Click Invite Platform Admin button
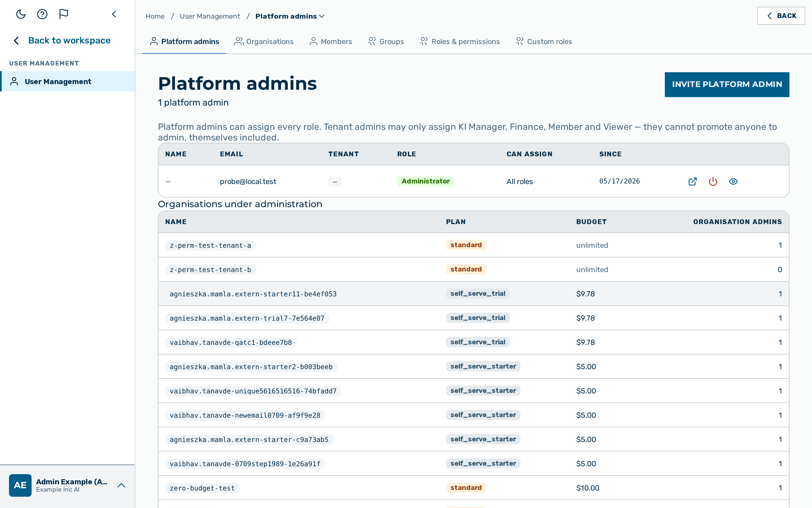Screen dimensions: 812x508 coord(727,84)
